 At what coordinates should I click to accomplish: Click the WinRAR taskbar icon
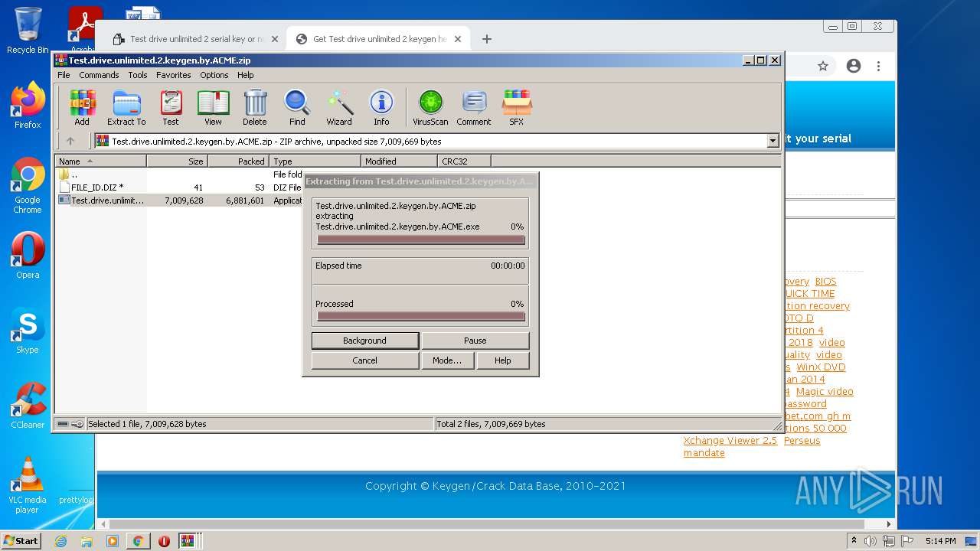(x=188, y=541)
